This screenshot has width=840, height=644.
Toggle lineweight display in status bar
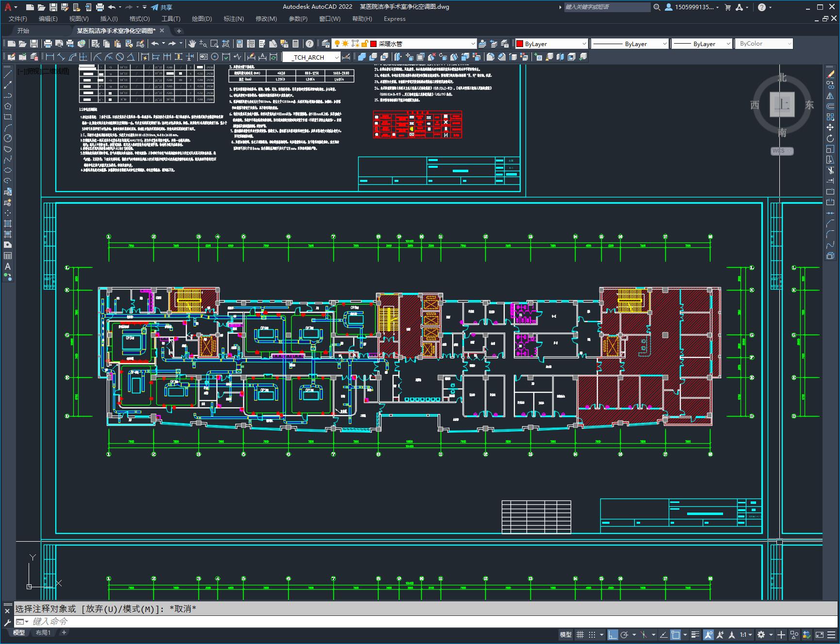695,634
